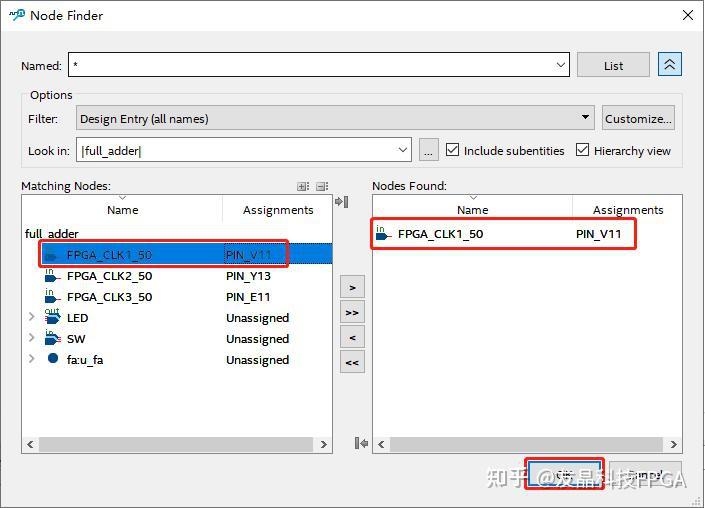Expand the LED node
The width and height of the screenshot is (705, 508).
coord(31,317)
